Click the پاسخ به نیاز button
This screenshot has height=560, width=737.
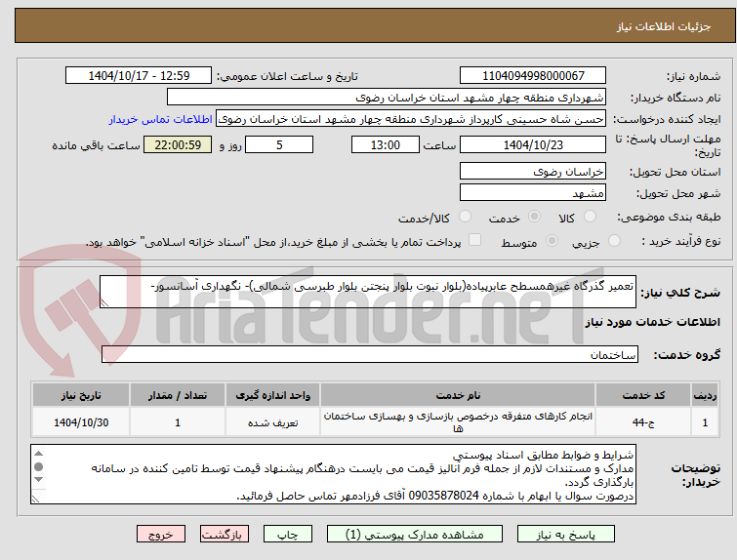[566, 535]
